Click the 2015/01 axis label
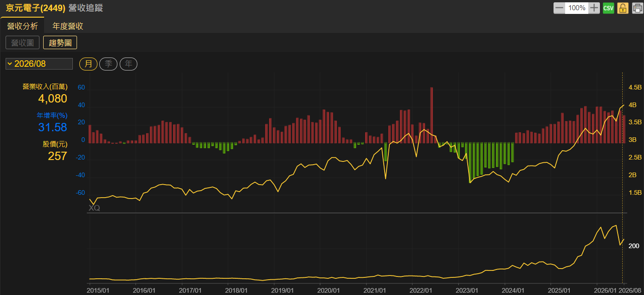 tap(98, 290)
